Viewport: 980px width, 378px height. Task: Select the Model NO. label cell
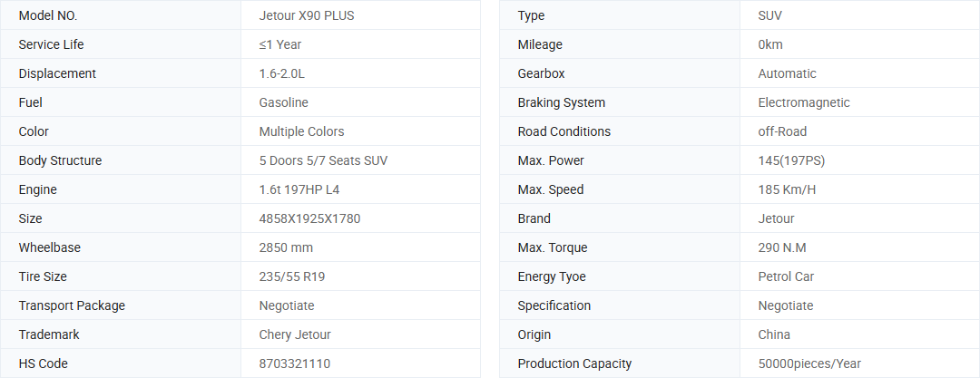tap(121, 15)
